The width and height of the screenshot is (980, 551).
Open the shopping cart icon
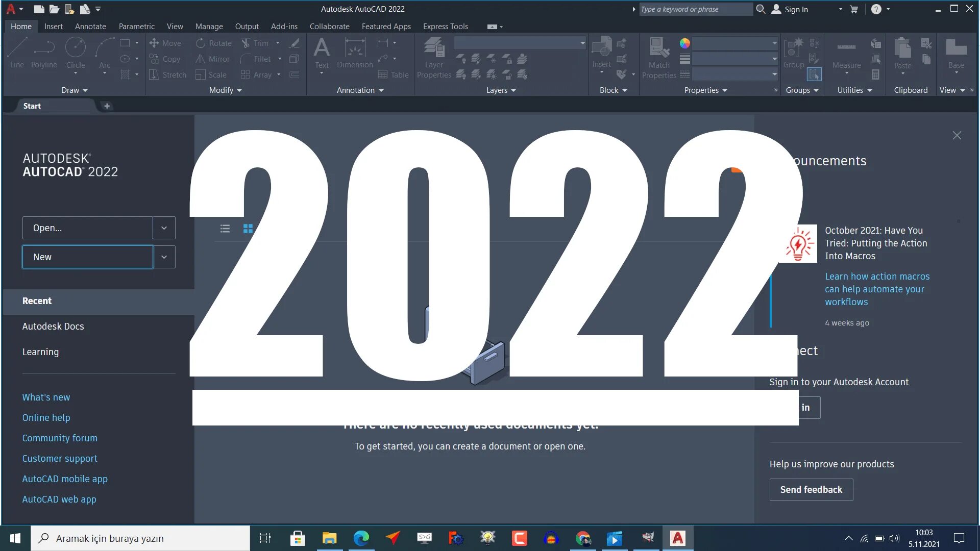tap(853, 9)
